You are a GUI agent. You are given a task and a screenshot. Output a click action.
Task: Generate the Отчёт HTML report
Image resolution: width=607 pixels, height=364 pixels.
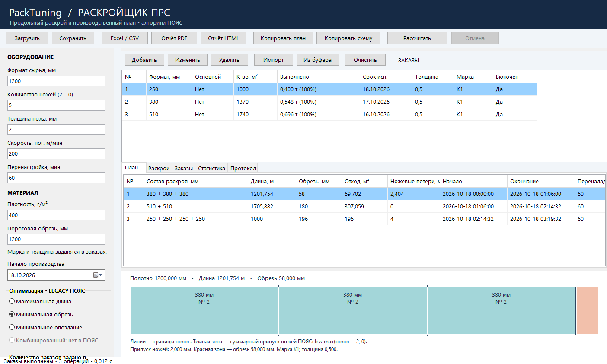[x=224, y=38]
